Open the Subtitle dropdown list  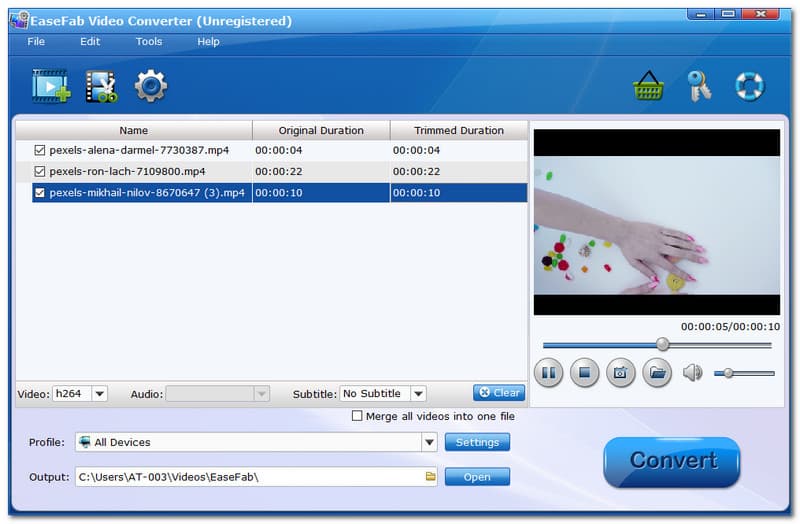[418, 394]
